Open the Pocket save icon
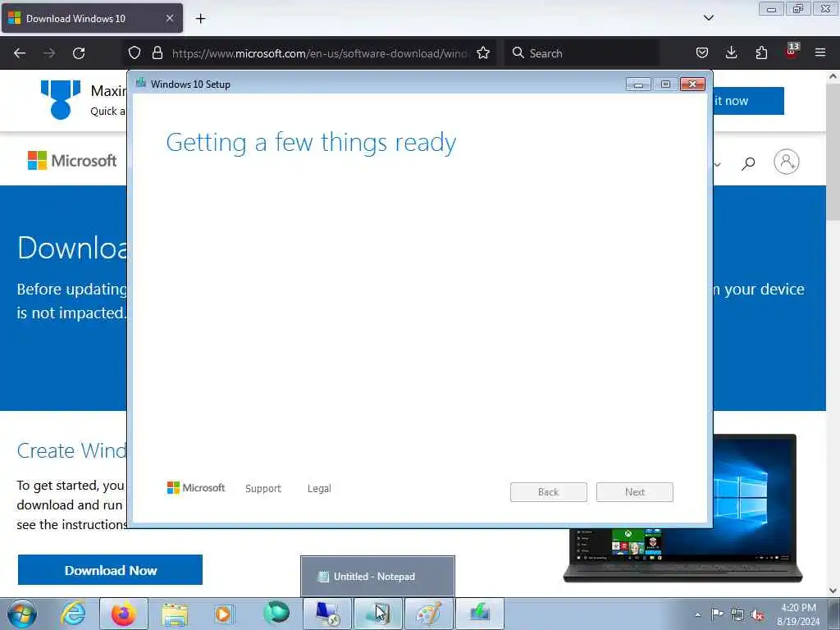 pos(702,53)
